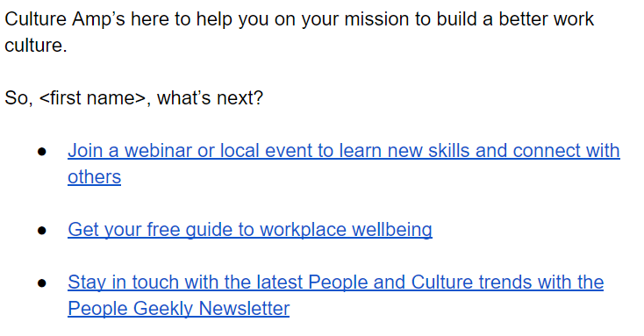Screen dimensions: 644x336
Task: Click the bullet before the newsletter link
Action: click(x=42, y=283)
